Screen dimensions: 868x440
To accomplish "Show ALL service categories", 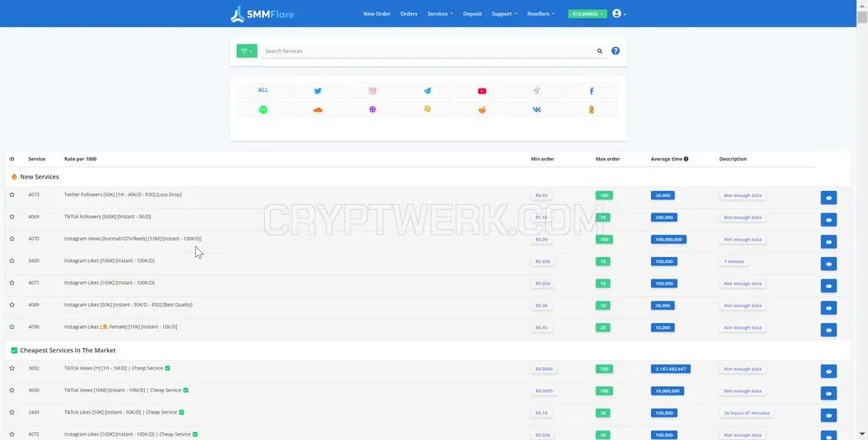I will [x=263, y=90].
